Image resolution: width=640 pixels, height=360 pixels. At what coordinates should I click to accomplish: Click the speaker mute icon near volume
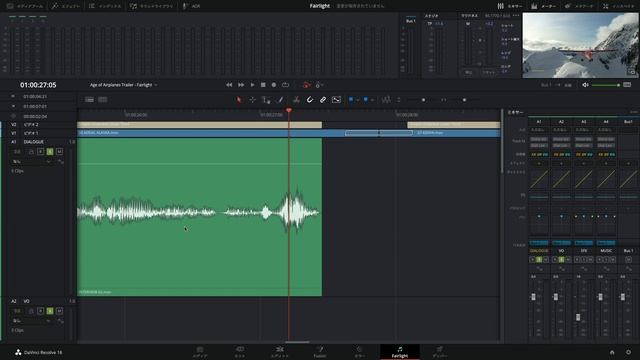[585, 85]
